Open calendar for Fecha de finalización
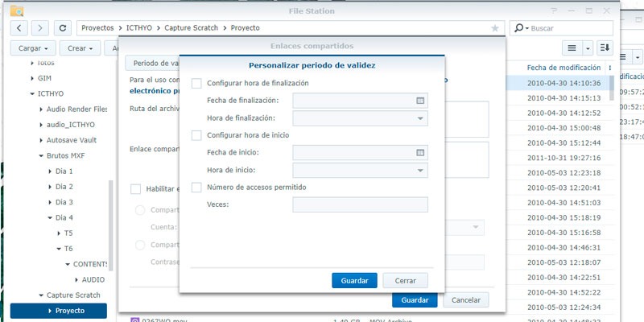Viewport: 644px width, 322px height. click(x=419, y=100)
